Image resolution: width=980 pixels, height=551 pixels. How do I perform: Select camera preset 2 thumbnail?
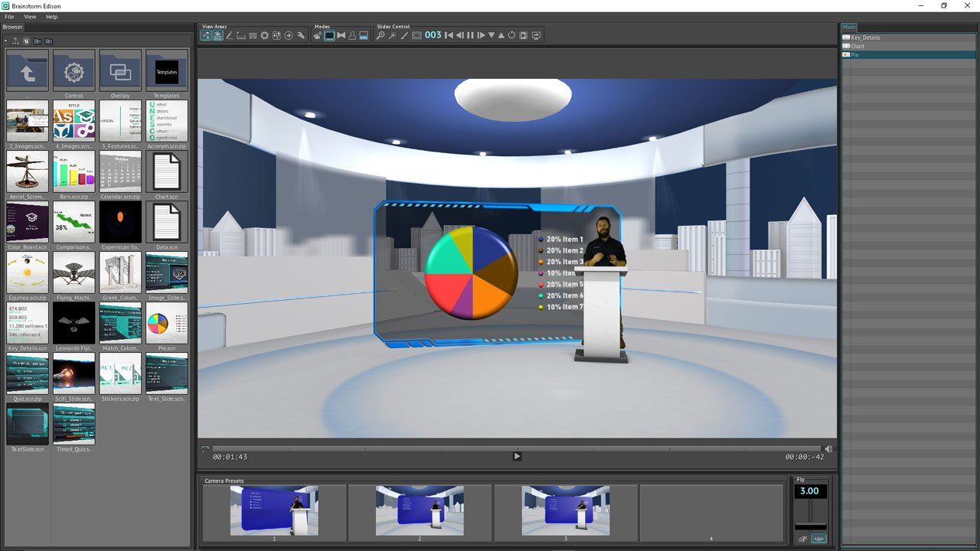[x=420, y=510]
